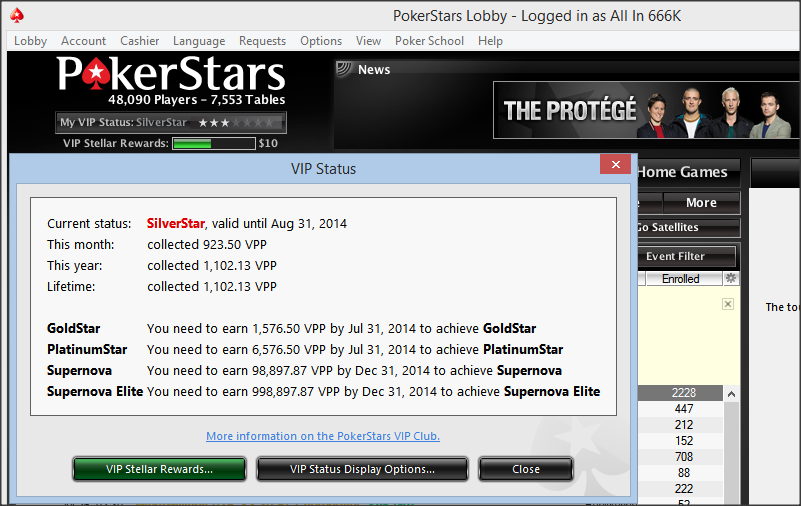The image size is (801, 506).
Task: Click the scroll up arrow in tournament list
Action: coord(732,394)
